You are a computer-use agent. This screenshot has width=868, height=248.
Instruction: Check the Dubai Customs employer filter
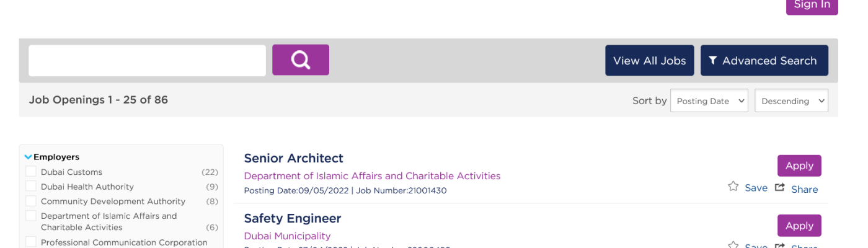click(x=31, y=172)
